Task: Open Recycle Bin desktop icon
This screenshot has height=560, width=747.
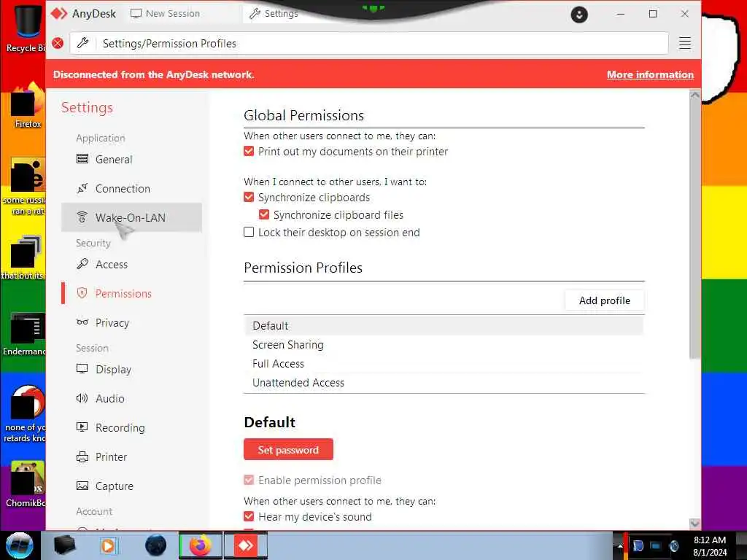Action: 25,28
